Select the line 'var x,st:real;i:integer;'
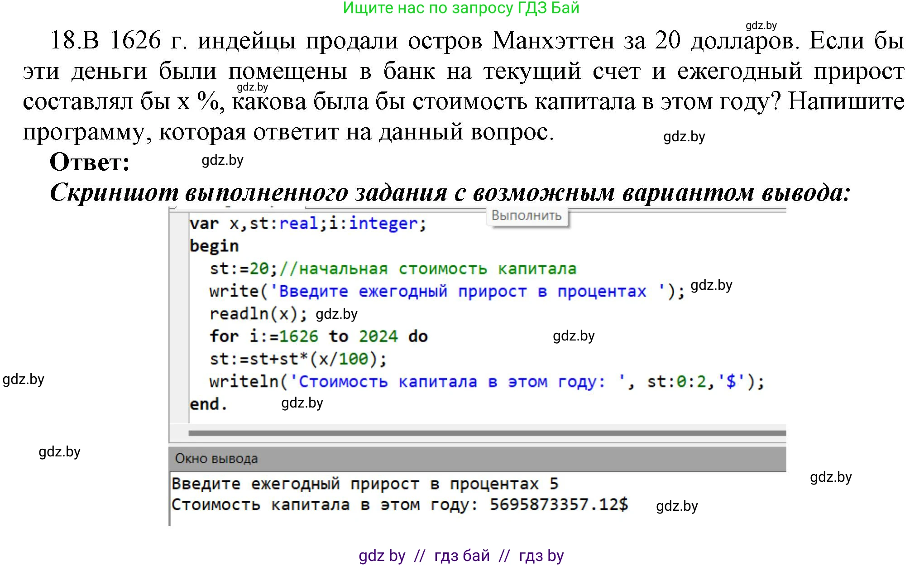The height and width of the screenshot is (566, 924). coord(308,223)
